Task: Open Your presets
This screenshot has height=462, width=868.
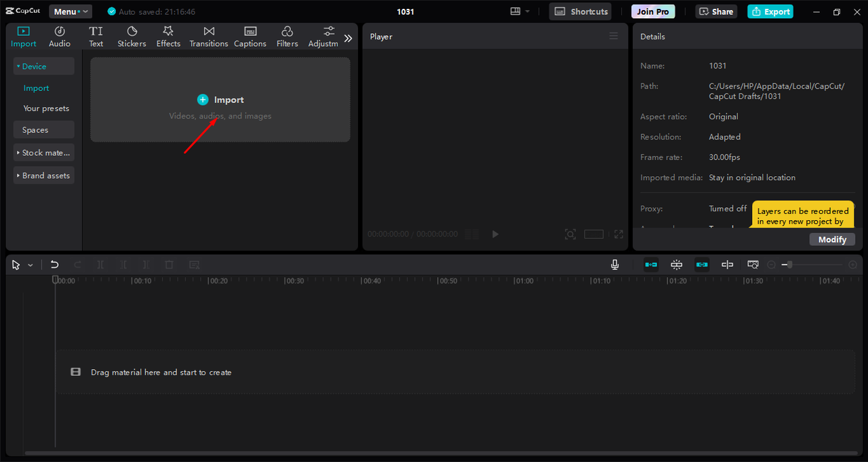Action: [46, 108]
